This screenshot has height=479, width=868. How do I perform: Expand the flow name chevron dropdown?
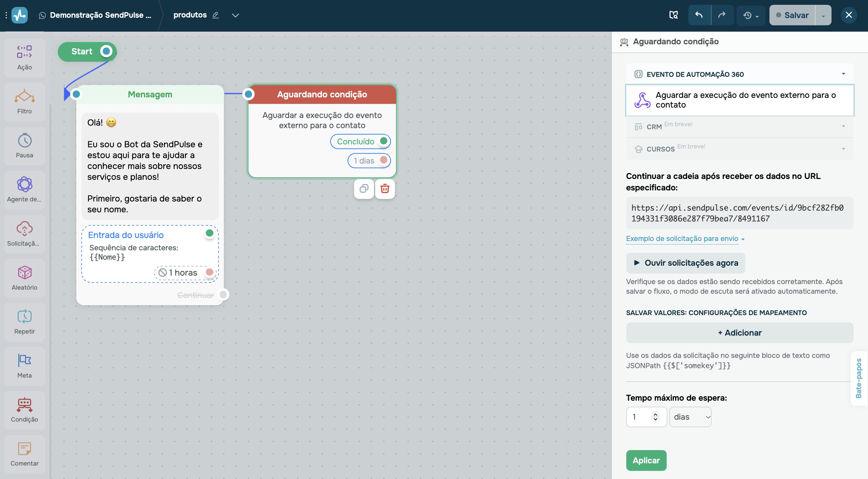click(x=235, y=15)
